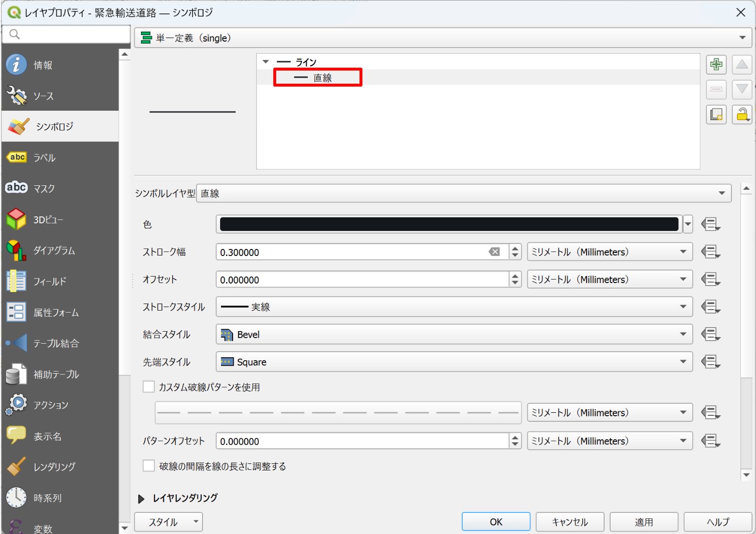Enable カスタム破線パターンを使用 checkbox
This screenshot has height=534, width=756.
pyautogui.click(x=149, y=387)
